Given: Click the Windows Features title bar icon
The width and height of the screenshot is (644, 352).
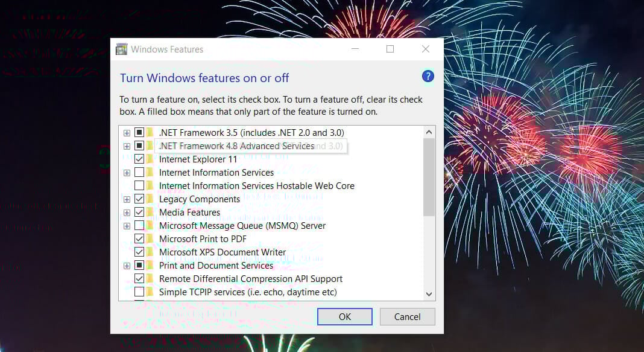Looking at the screenshot, I should pyautogui.click(x=122, y=50).
